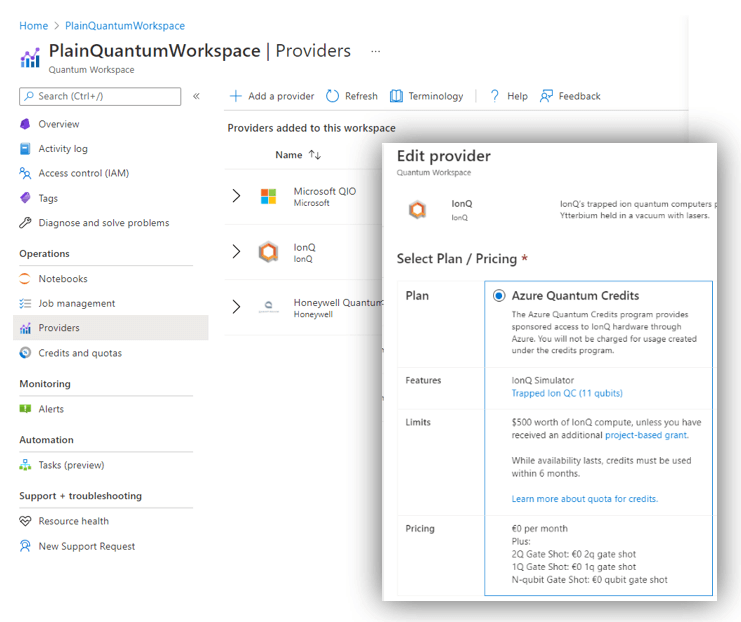Click the Microsoft logo in providers list

[x=268, y=196]
